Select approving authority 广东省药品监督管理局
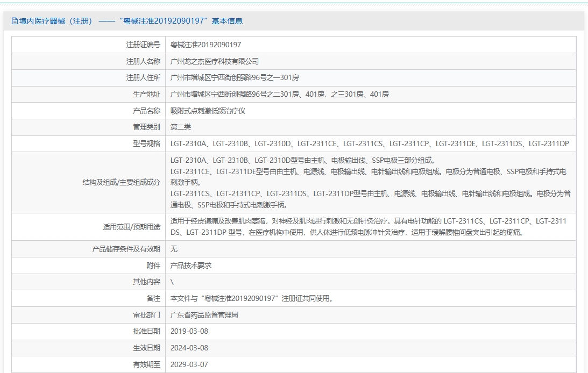 pos(204,315)
